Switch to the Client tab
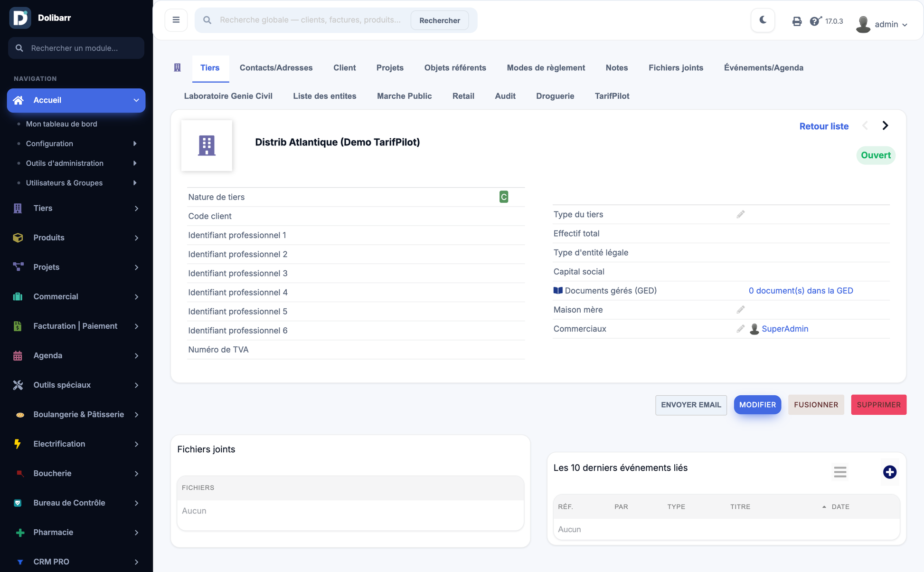The width and height of the screenshot is (924, 572). [x=344, y=68]
